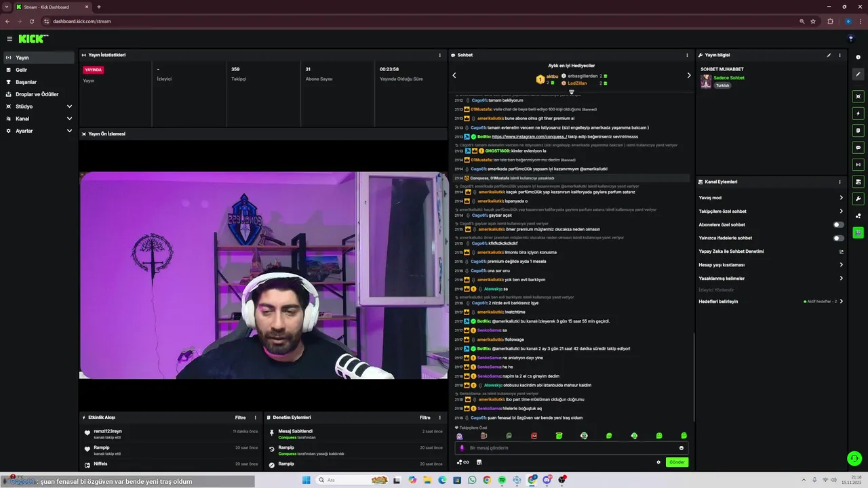The height and width of the screenshot is (488, 868).
Task: Toggle channel actions icon in right rail
Action: (x=858, y=182)
